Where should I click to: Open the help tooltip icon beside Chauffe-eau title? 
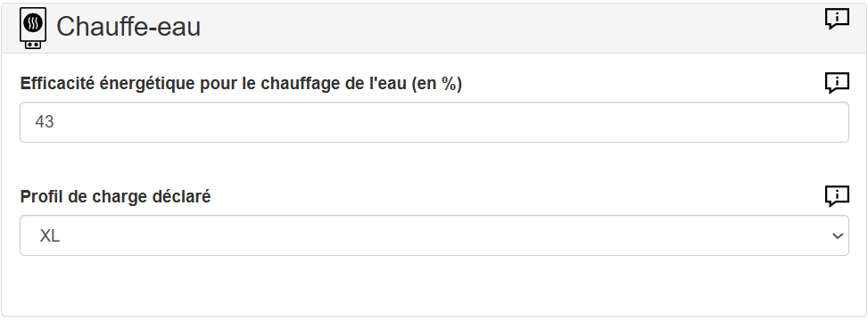tap(837, 19)
